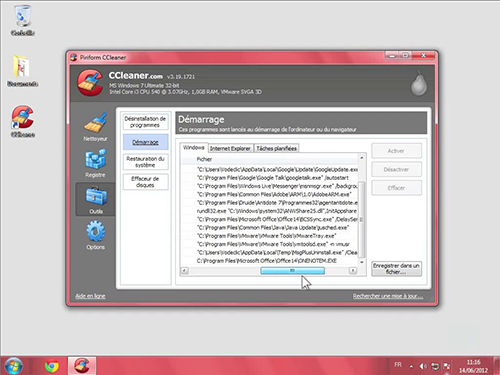Click the horizontal scrollbar right arrow
The image size is (500, 375).
[x=353, y=271]
